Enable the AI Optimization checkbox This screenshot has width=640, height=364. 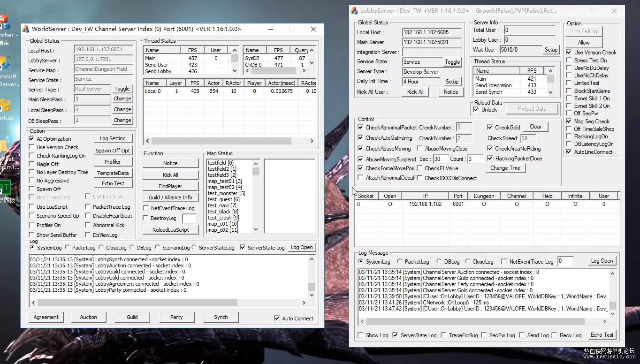tap(31, 139)
